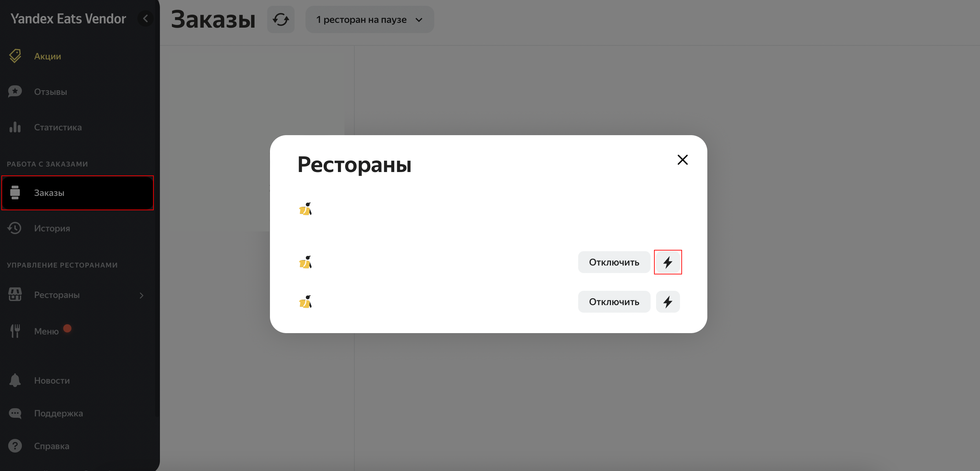Image resolution: width=980 pixels, height=471 pixels.
Task: Expand the Рестораны sidebar submenu
Action: coord(141,295)
